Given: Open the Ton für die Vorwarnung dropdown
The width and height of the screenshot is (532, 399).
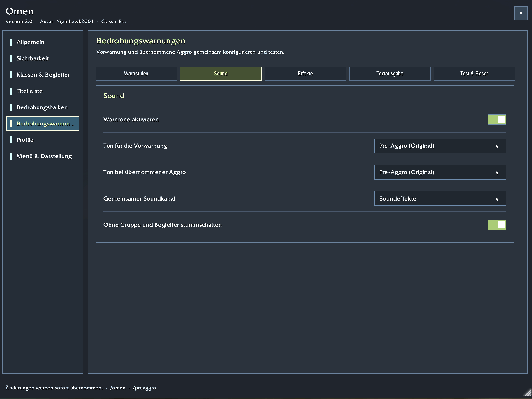Looking at the screenshot, I should [x=440, y=146].
